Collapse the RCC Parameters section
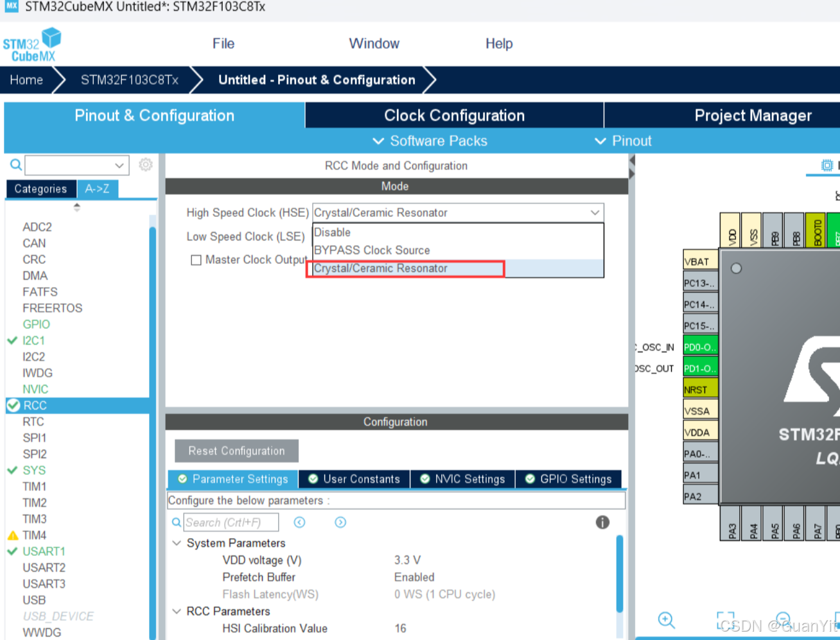 177,611
